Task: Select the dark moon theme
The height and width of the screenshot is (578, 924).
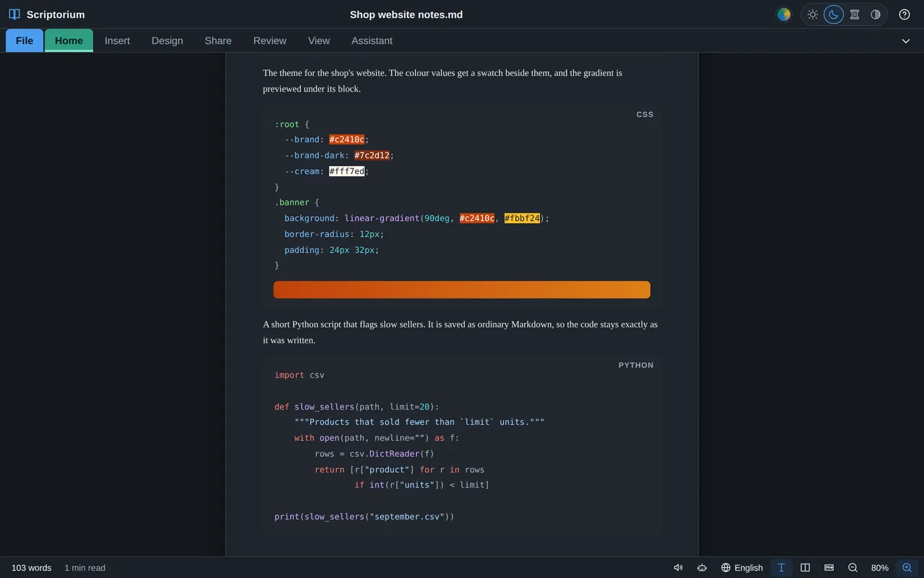Action: (834, 14)
